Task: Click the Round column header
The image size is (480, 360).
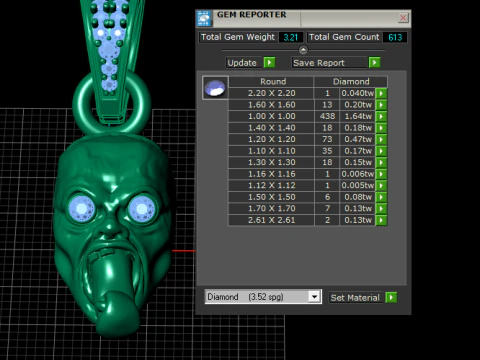Action: [271, 82]
